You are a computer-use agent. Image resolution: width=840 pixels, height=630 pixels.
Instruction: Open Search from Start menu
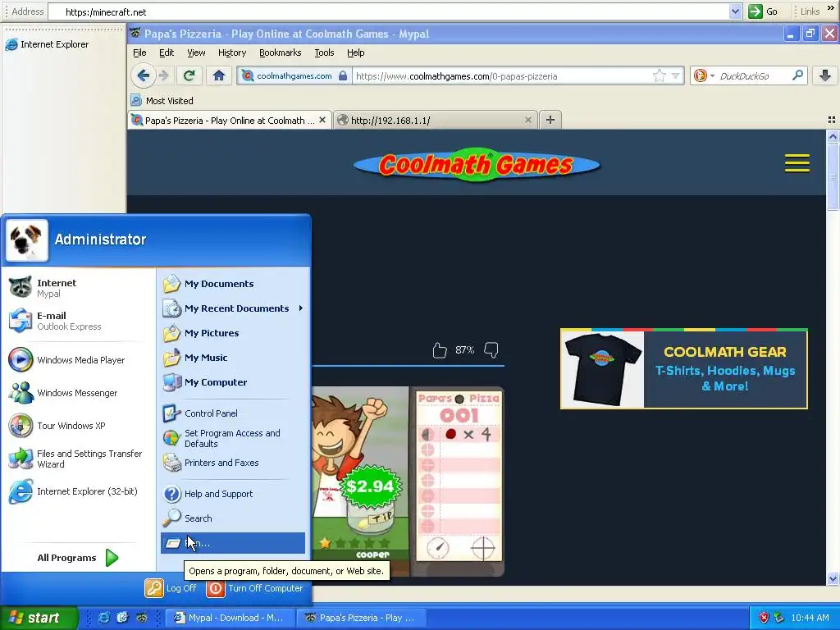coord(233,518)
